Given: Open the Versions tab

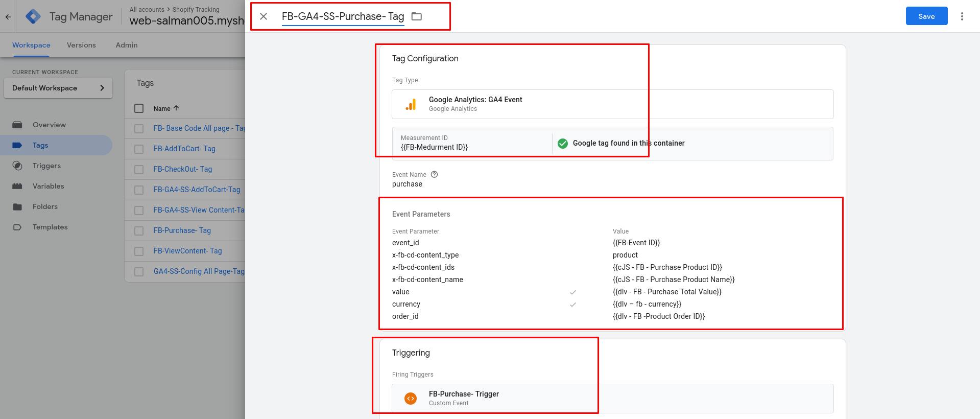Looking at the screenshot, I should (81, 45).
